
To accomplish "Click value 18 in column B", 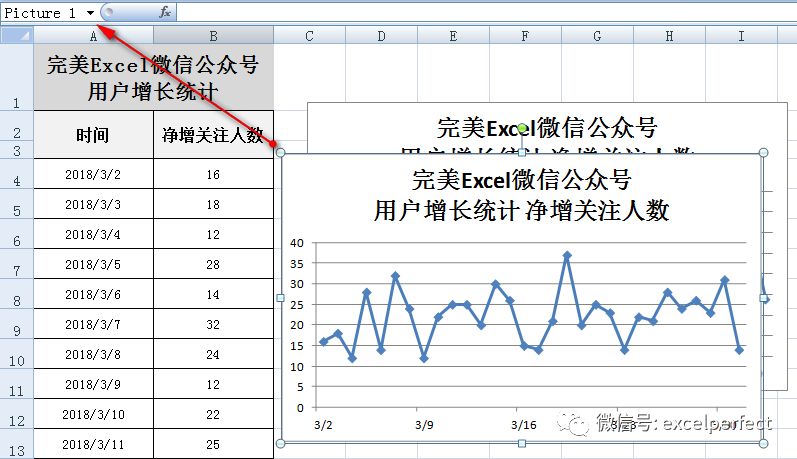I will 213,204.
